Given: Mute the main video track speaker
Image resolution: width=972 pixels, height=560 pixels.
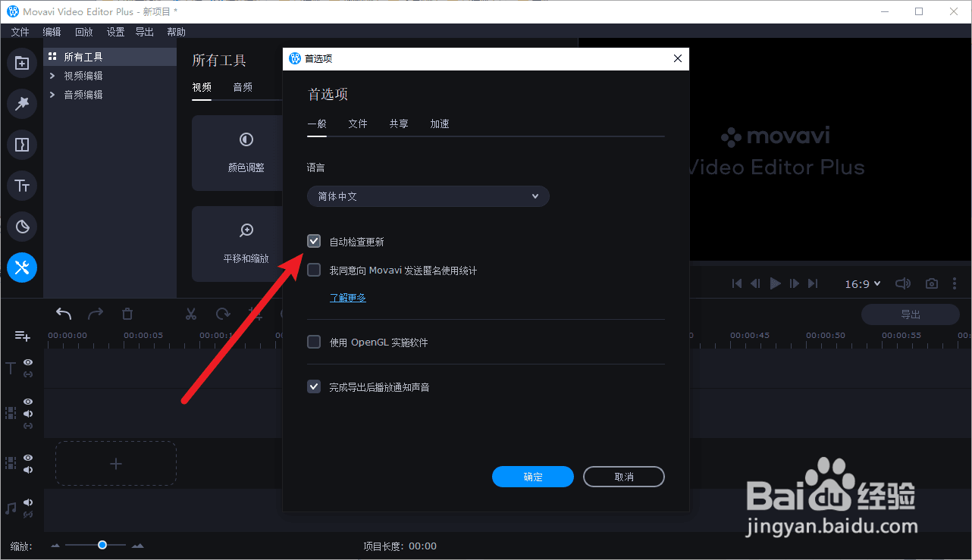Looking at the screenshot, I should pos(28,470).
